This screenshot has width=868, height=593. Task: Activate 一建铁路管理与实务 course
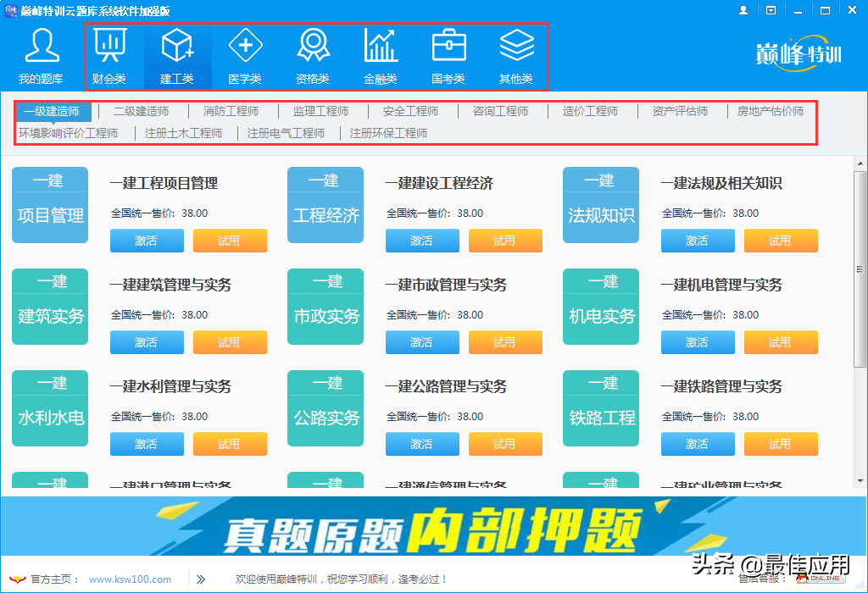click(x=698, y=444)
